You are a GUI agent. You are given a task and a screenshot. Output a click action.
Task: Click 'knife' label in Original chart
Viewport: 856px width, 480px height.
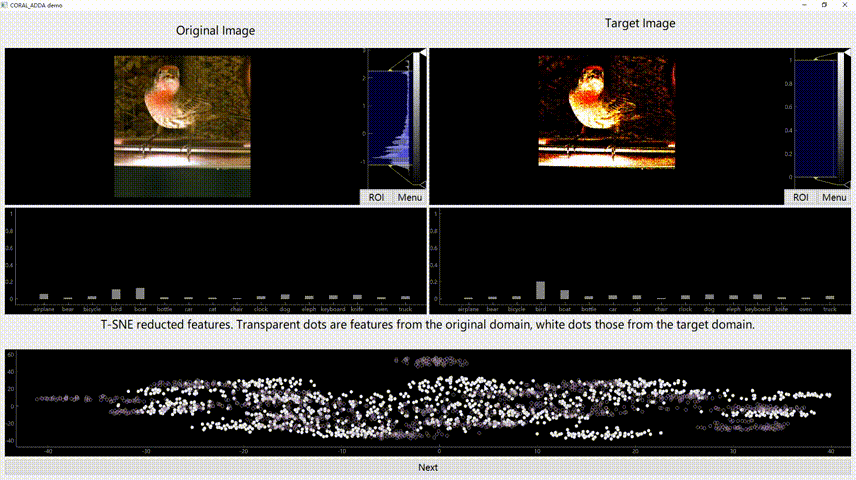click(357, 309)
